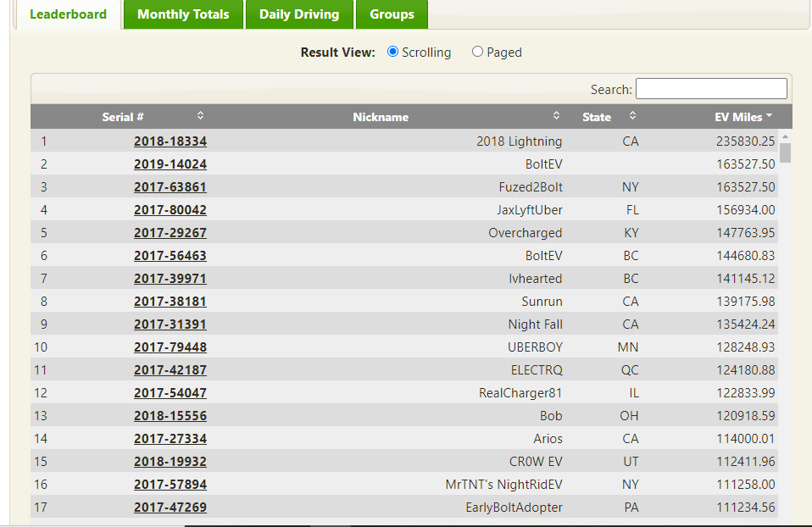
Task: Open serial link 2018-19932
Action: [x=170, y=462]
